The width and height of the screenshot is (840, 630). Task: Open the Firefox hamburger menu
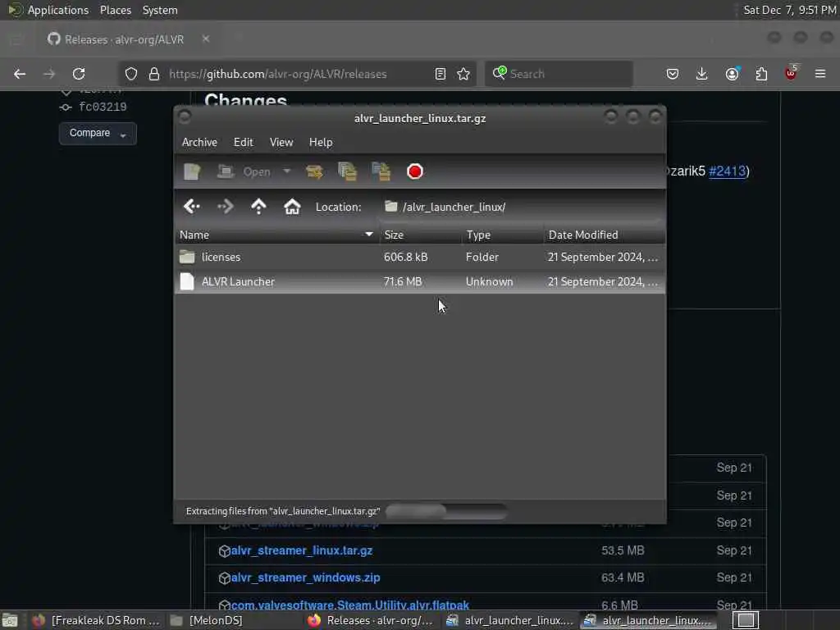tap(820, 74)
